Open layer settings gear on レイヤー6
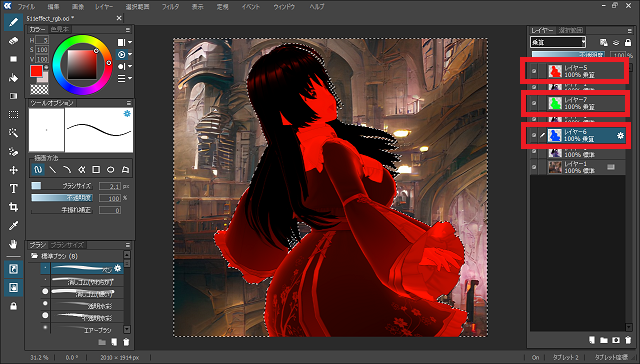Image resolution: width=640 pixels, height=364 pixels. (x=620, y=135)
